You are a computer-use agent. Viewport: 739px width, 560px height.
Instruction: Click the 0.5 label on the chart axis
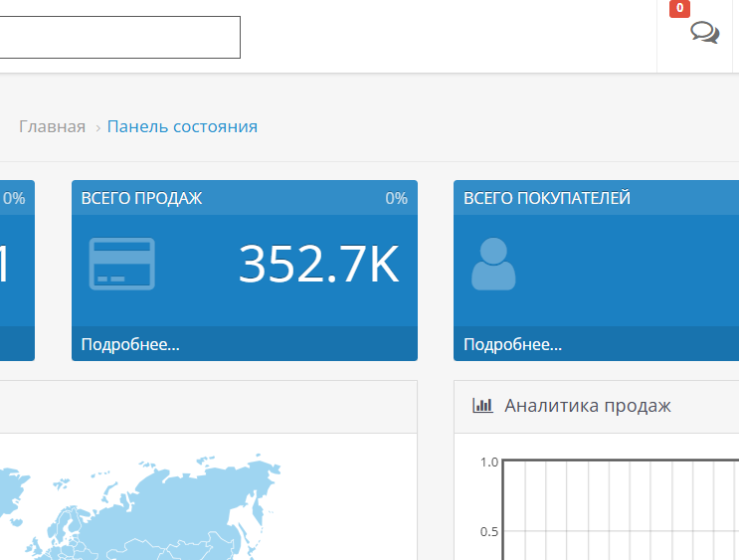pyautogui.click(x=489, y=532)
